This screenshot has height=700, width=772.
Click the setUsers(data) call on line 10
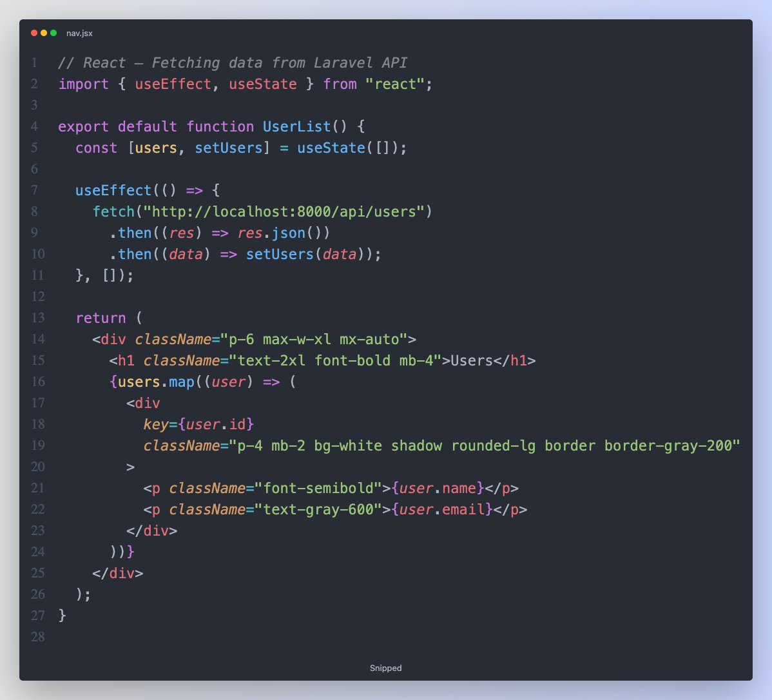[x=309, y=254]
